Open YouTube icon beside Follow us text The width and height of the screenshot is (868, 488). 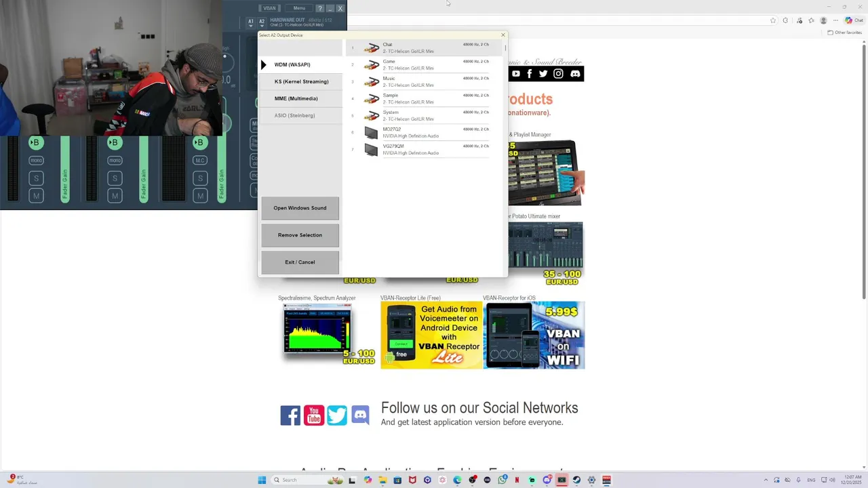(x=314, y=415)
